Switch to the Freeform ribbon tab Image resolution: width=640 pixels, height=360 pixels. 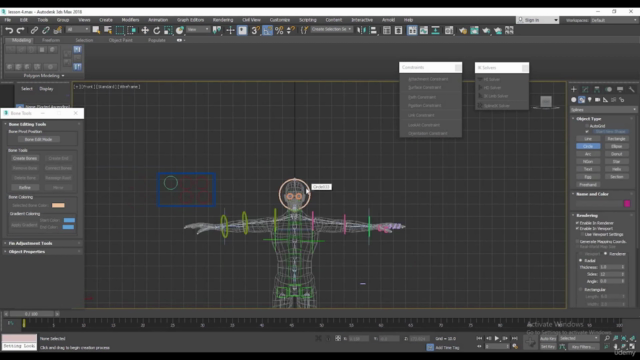point(51,40)
